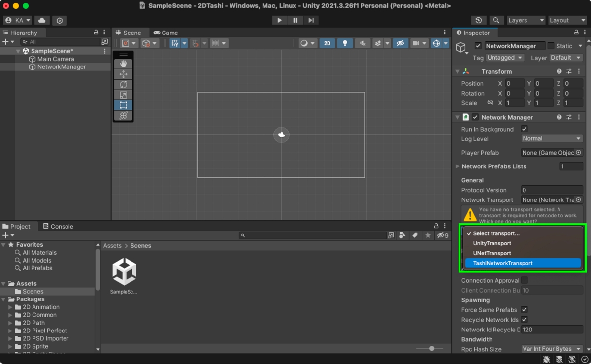Open the Version Control hexagon icon
Image resolution: width=591 pixels, height=364 pixels.
(60, 20)
